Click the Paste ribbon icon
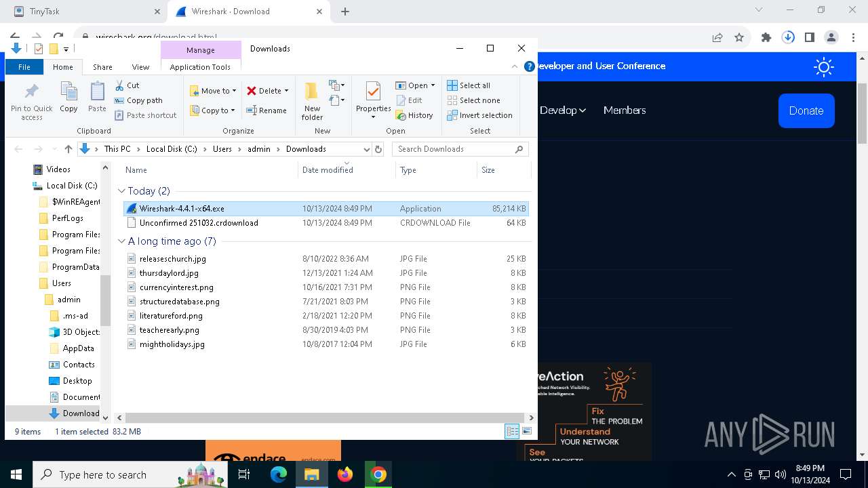Image resolution: width=868 pixels, height=488 pixels. [x=97, y=92]
